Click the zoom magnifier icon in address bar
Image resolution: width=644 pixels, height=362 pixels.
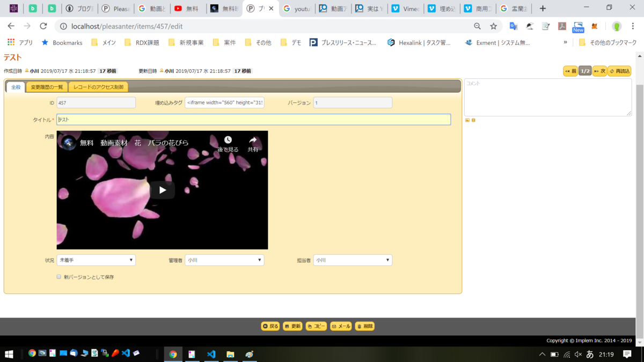tap(477, 26)
